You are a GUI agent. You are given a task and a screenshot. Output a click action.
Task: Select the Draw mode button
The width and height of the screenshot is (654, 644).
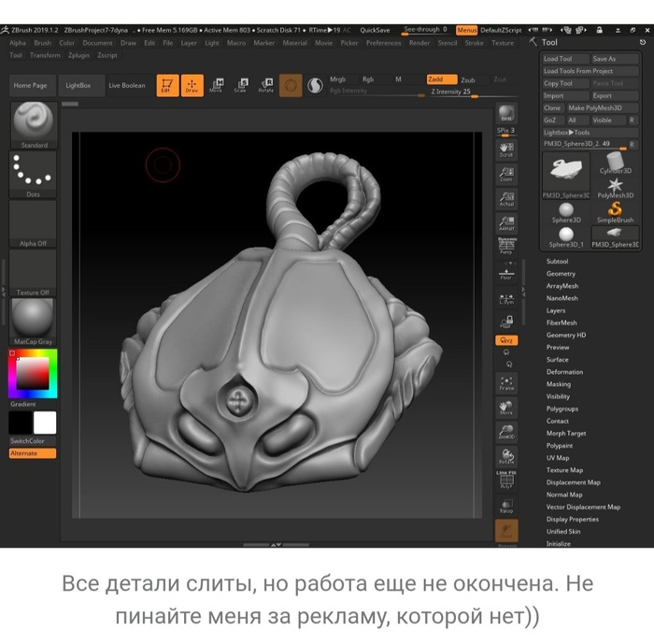coord(193,85)
